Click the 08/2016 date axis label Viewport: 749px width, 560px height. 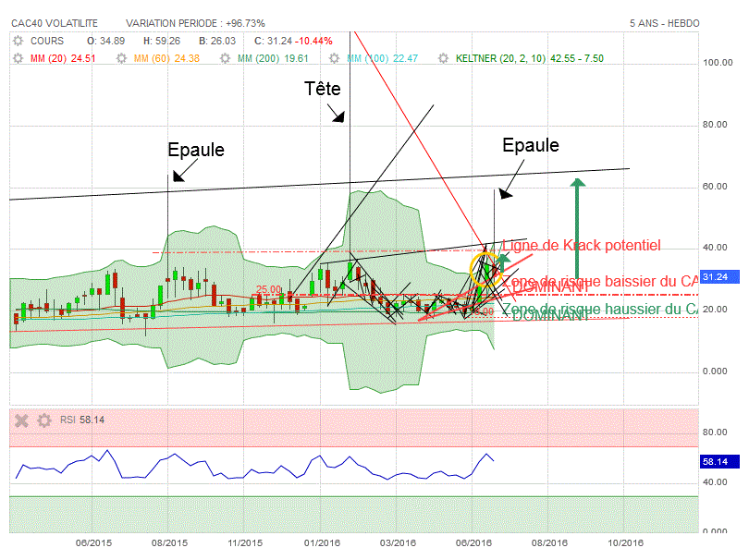point(549,542)
